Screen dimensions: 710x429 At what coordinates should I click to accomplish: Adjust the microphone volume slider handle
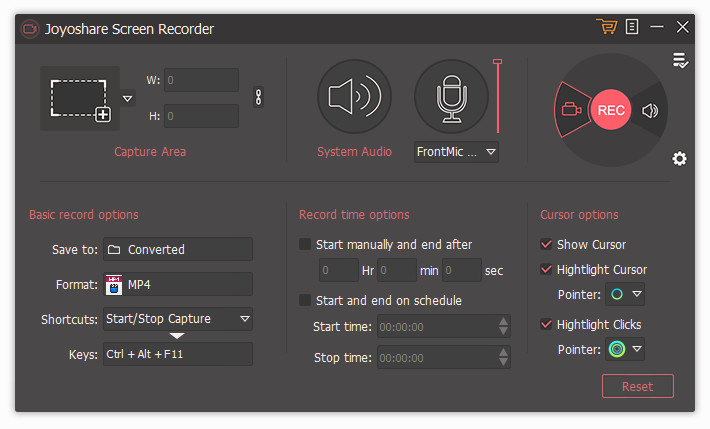(497, 62)
